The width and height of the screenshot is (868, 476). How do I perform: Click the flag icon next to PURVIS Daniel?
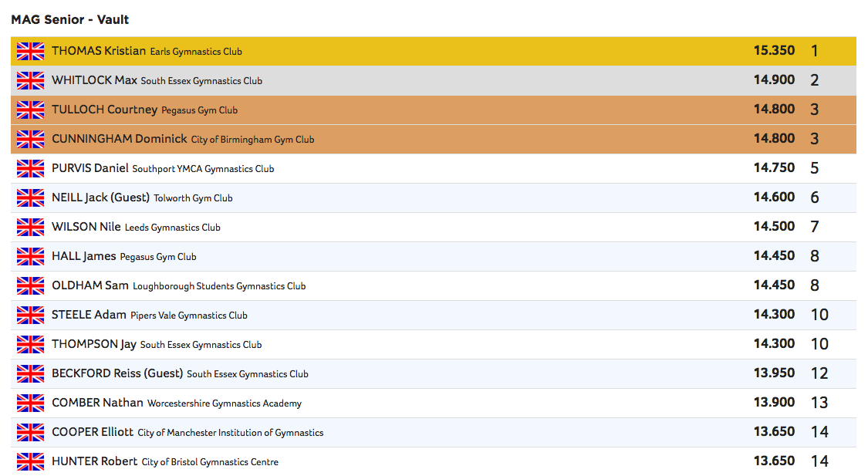[31, 169]
